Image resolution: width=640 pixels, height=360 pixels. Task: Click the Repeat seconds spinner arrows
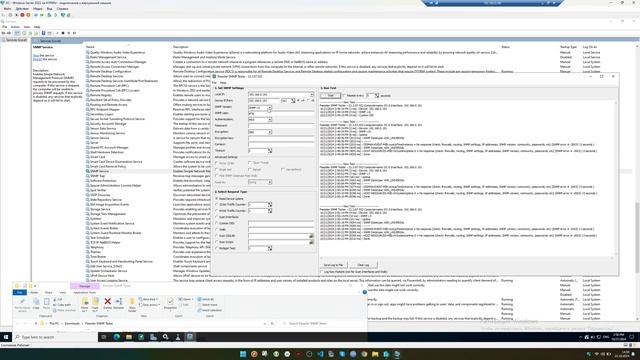[x=377, y=96]
